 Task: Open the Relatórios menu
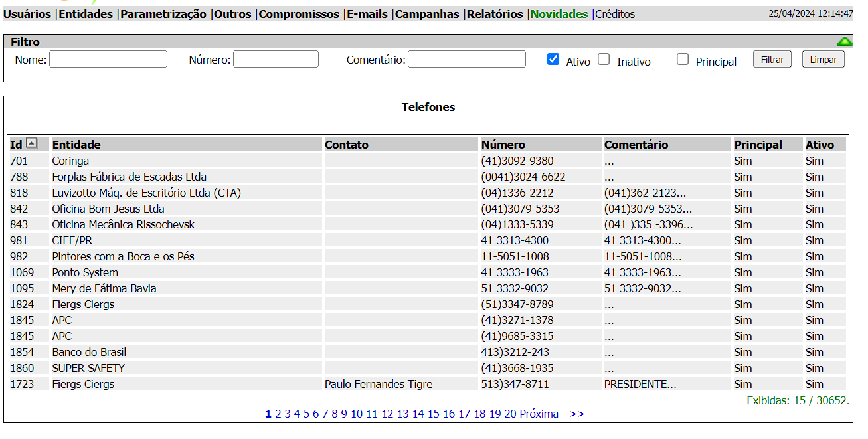494,14
